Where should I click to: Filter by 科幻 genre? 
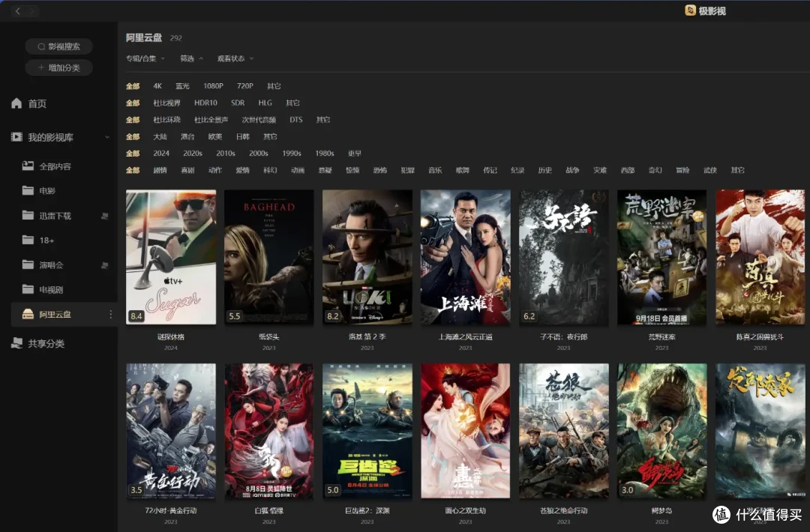click(270, 170)
